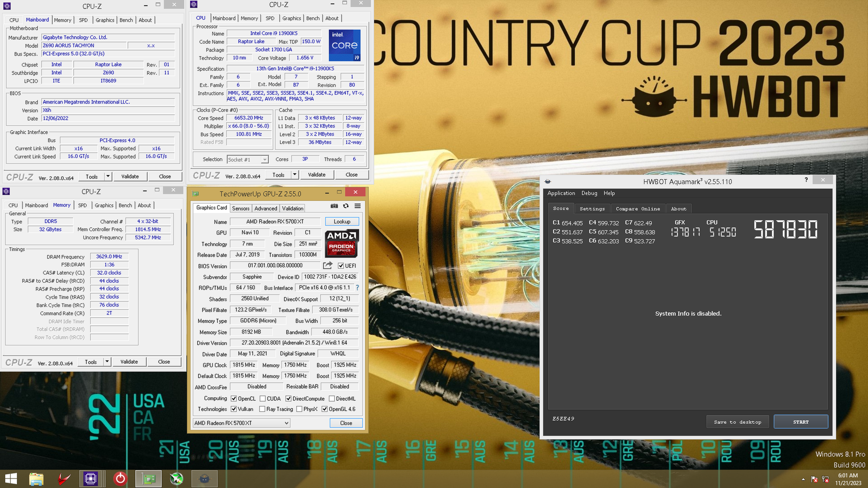Click the Intel Core i9 logo
This screenshot has width=868, height=488.
344,45
